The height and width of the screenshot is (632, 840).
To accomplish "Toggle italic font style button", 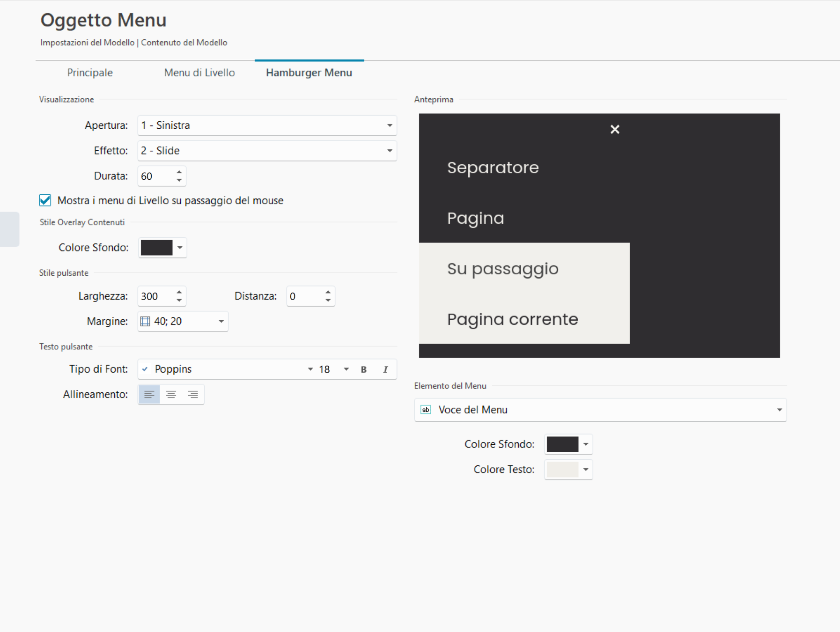I will (x=385, y=369).
